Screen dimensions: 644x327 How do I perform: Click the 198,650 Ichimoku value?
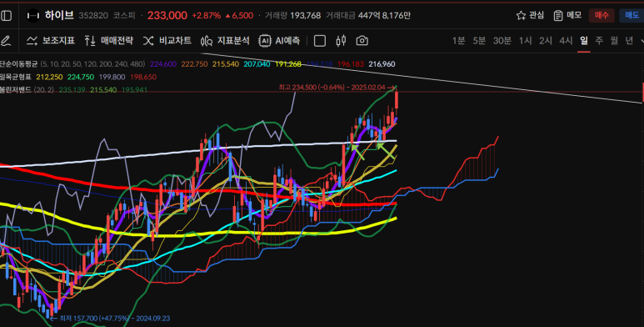pyautogui.click(x=143, y=77)
